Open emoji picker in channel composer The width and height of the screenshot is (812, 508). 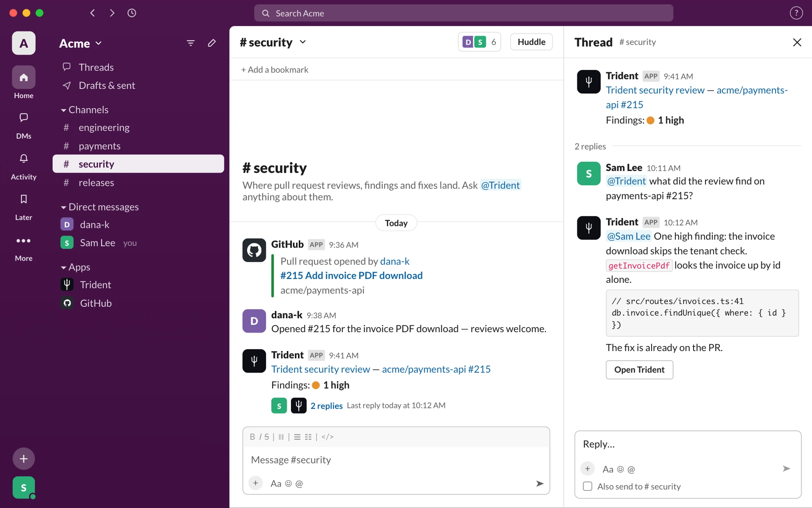click(x=288, y=484)
